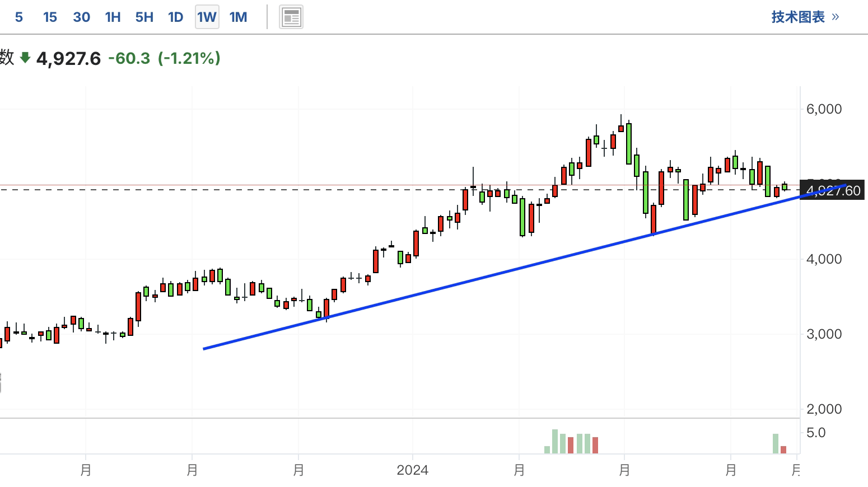This screenshot has height=487, width=868.
Task: Click the latest green volume bar
Action: [x=776, y=443]
